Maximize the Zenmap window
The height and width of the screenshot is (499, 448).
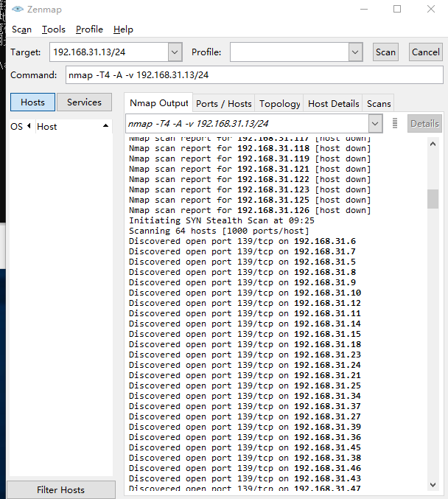point(397,9)
